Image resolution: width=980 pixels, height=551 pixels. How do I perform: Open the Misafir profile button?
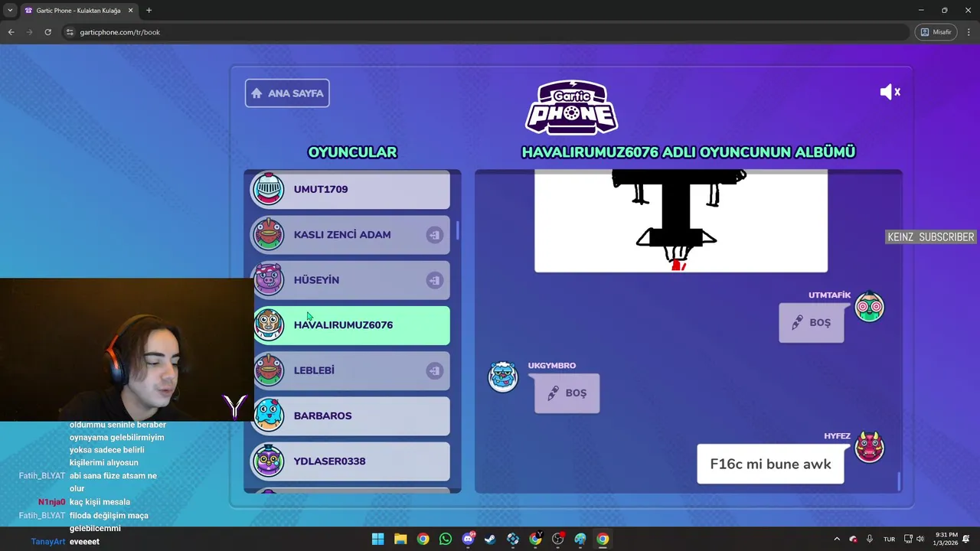click(936, 32)
